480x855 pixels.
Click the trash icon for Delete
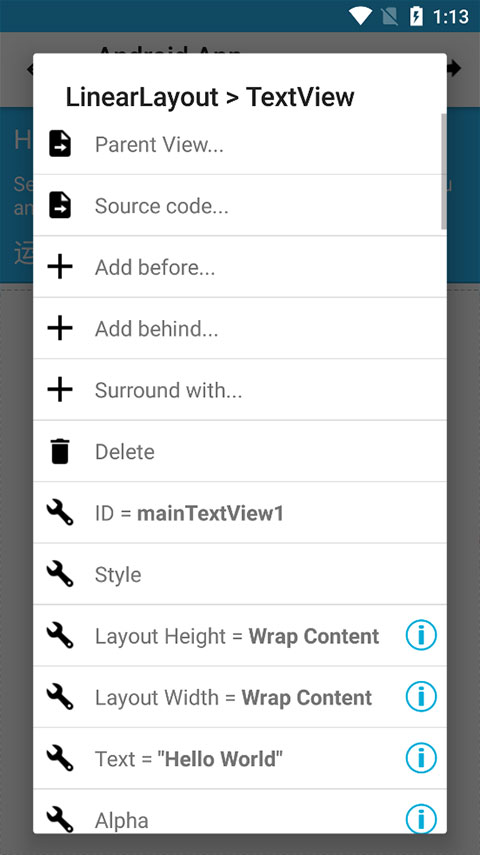click(60, 451)
